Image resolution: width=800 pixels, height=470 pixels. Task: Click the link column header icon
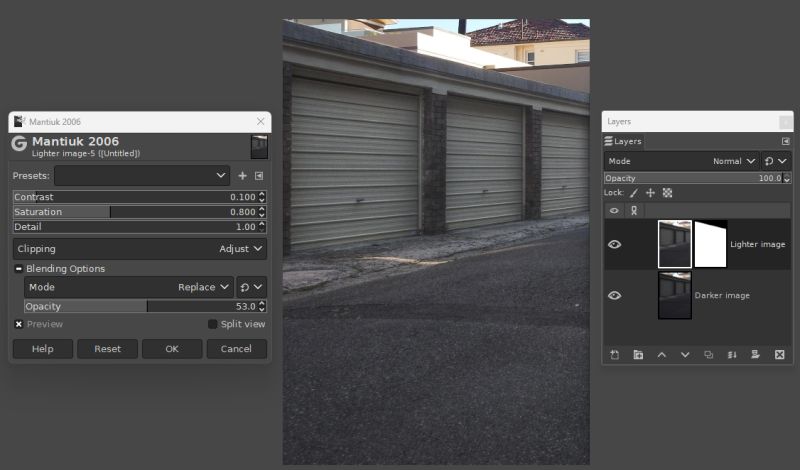coord(634,210)
